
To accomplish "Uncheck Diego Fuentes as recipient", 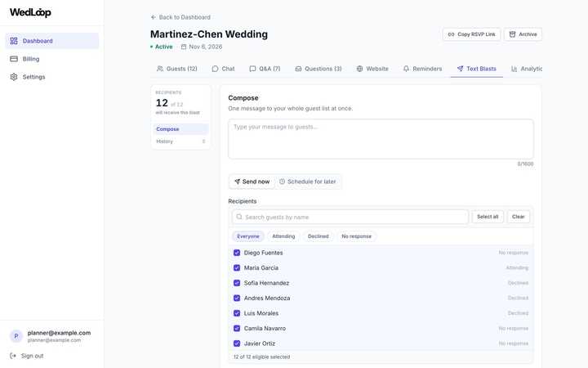I will tap(237, 253).
